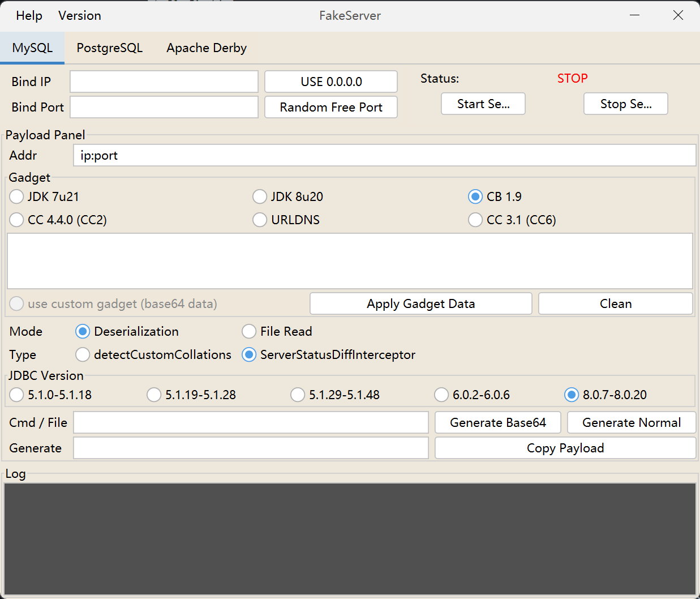Minimize the FakeServer window
The width and height of the screenshot is (700, 599).
pyautogui.click(x=635, y=15)
